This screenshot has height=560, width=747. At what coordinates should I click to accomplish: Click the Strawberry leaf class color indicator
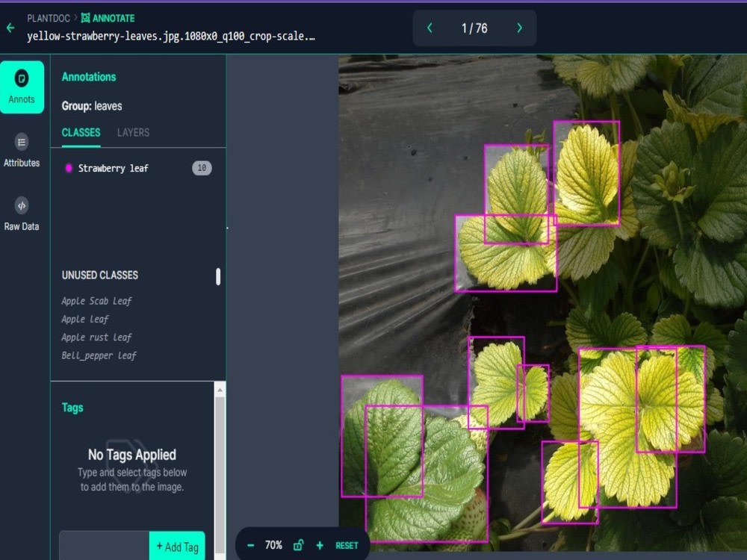coord(70,168)
